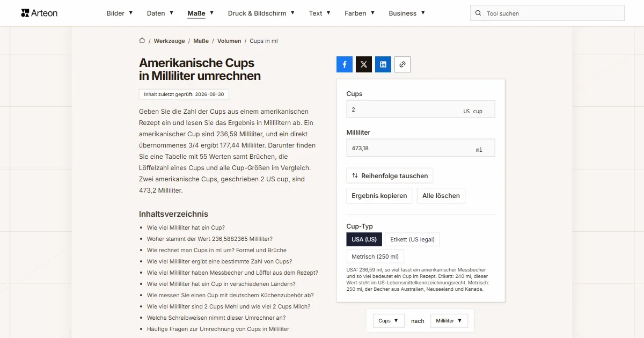Share page on LinkedIn
The width and height of the screenshot is (644, 338).
[383, 64]
